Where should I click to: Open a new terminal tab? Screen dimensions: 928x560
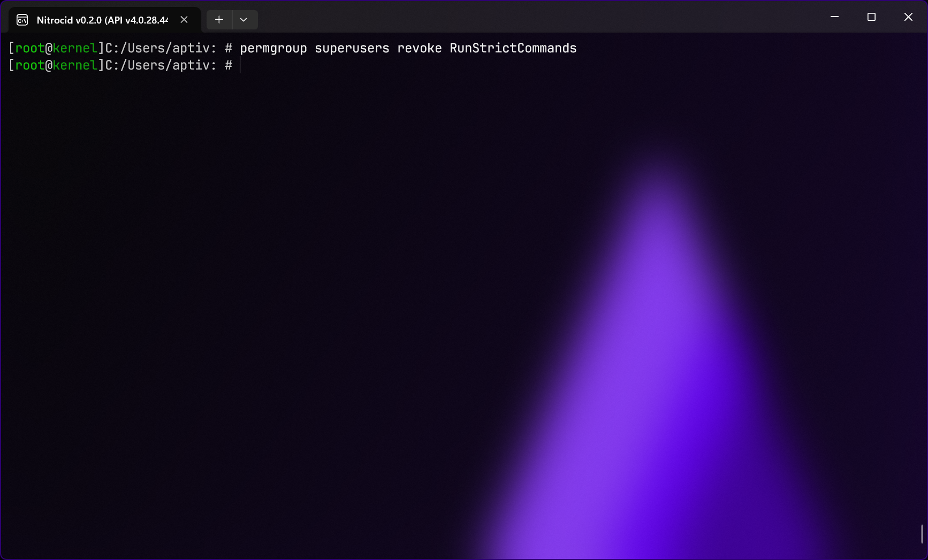click(219, 20)
